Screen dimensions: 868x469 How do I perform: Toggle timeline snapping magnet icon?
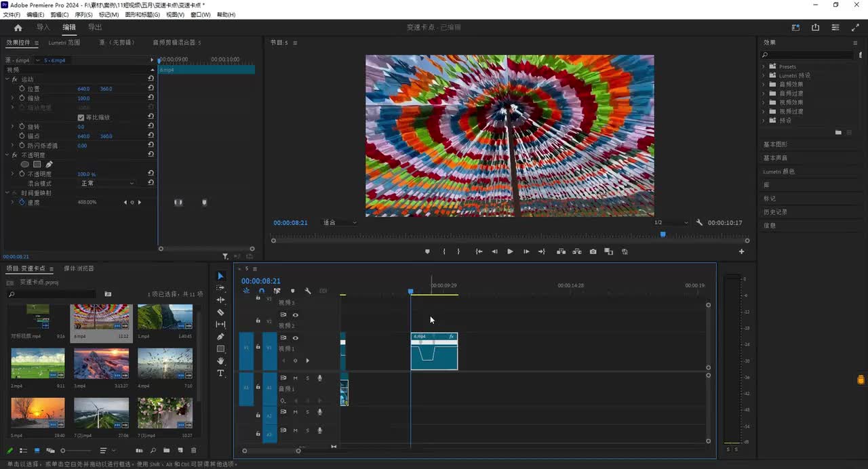262,291
